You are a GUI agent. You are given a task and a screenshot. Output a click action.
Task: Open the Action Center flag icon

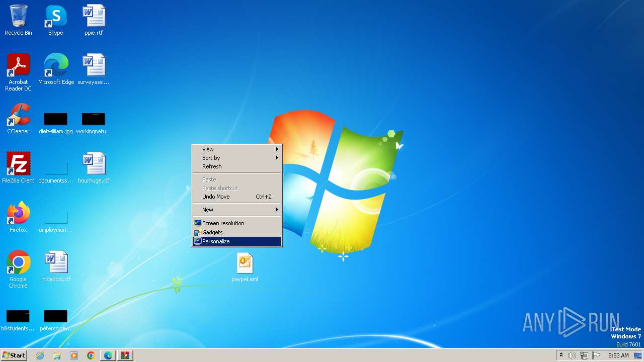[596, 355]
